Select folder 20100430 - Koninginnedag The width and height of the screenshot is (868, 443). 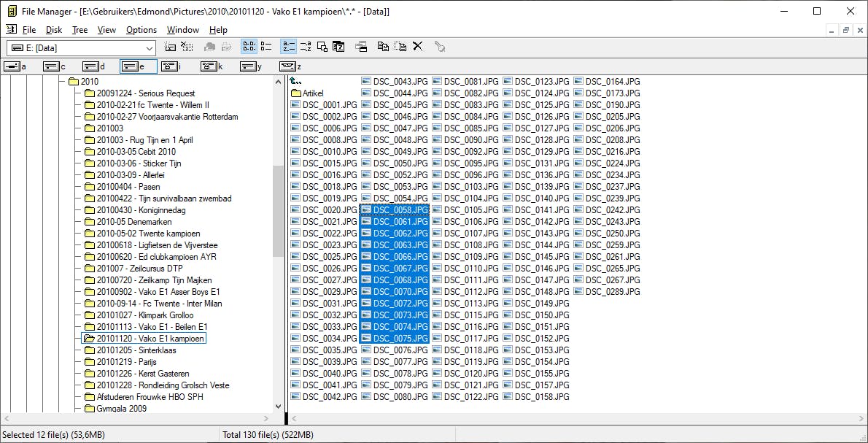[x=134, y=210]
